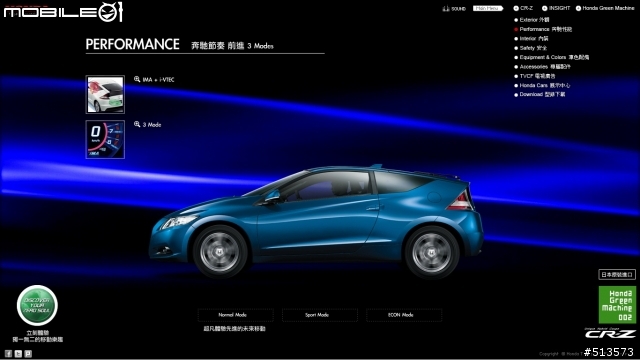The image size is (640, 360).
Task: Click the Chinese caption under Normal Mode
Action: tap(234, 329)
